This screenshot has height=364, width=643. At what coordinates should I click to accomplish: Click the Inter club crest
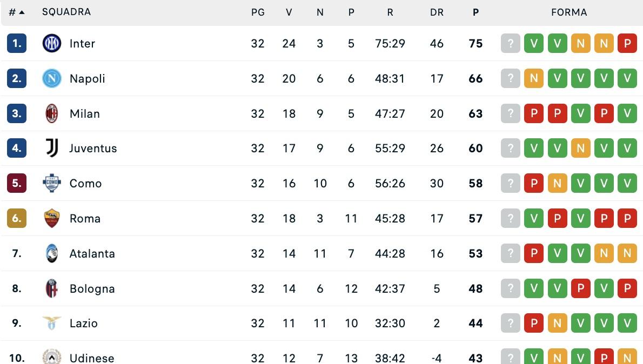(51, 43)
